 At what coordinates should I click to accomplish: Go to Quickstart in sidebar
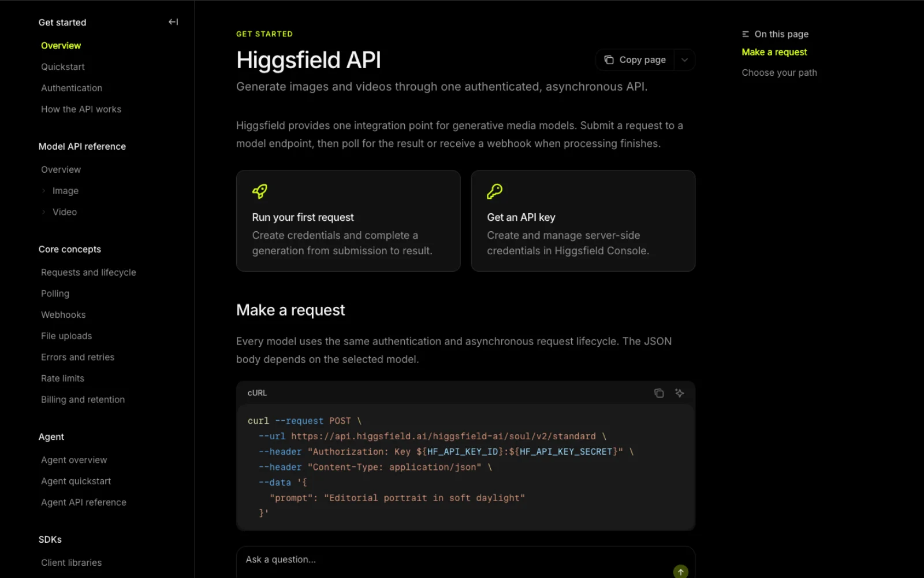[x=63, y=67]
